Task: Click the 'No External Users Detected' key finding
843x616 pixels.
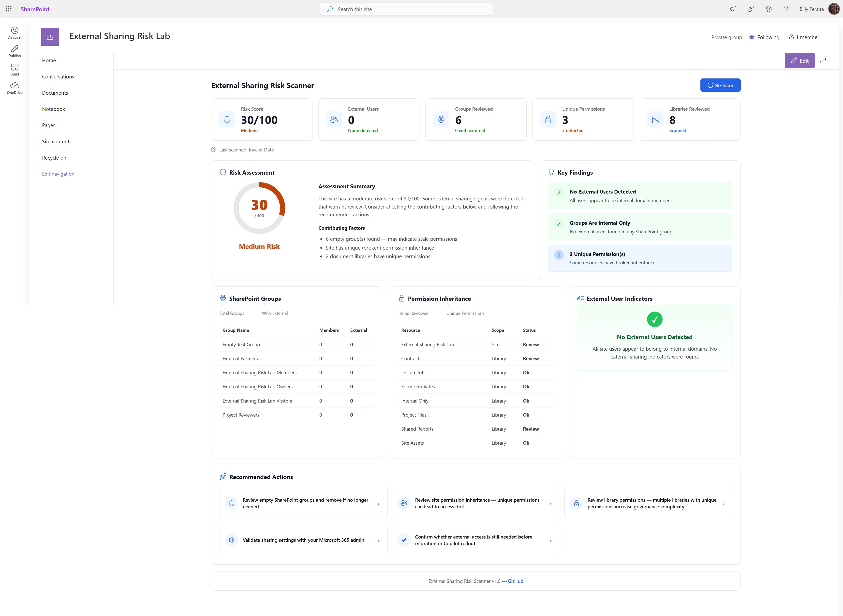Action: [x=640, y=196]
